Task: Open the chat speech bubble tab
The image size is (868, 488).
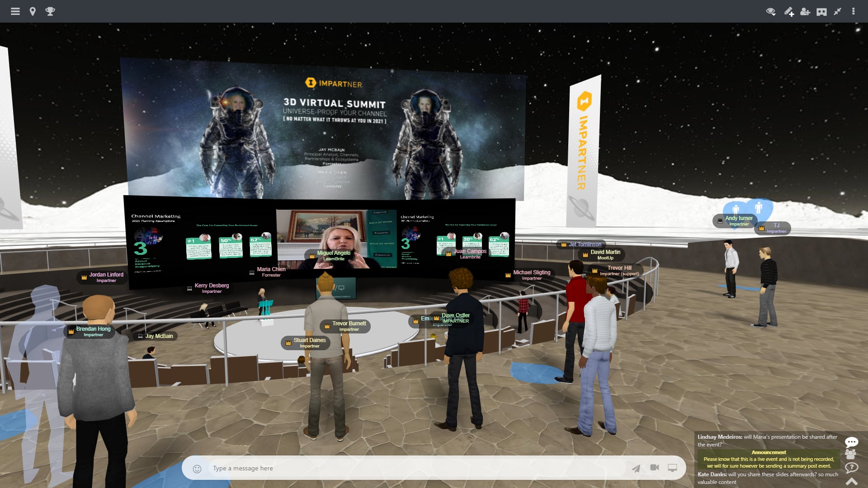Action: click(852, 442)
